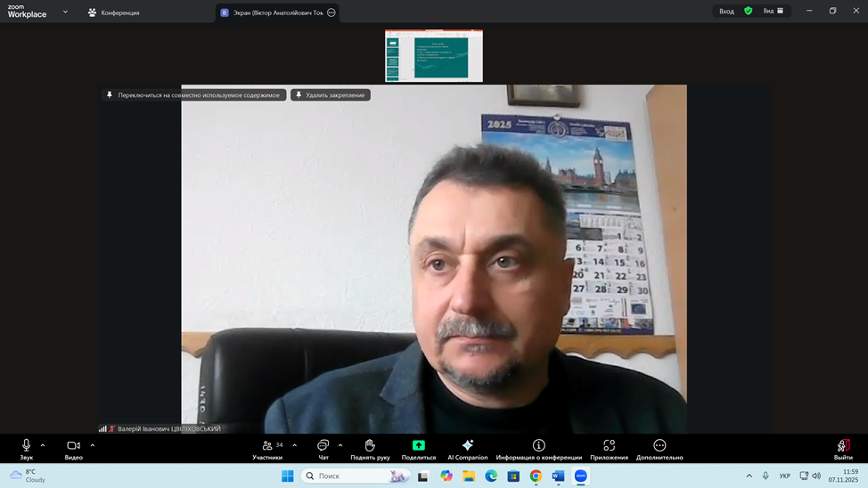Screen dimensions: 868x488
Task: Switch to the Конференция tab
Action: 114,12
